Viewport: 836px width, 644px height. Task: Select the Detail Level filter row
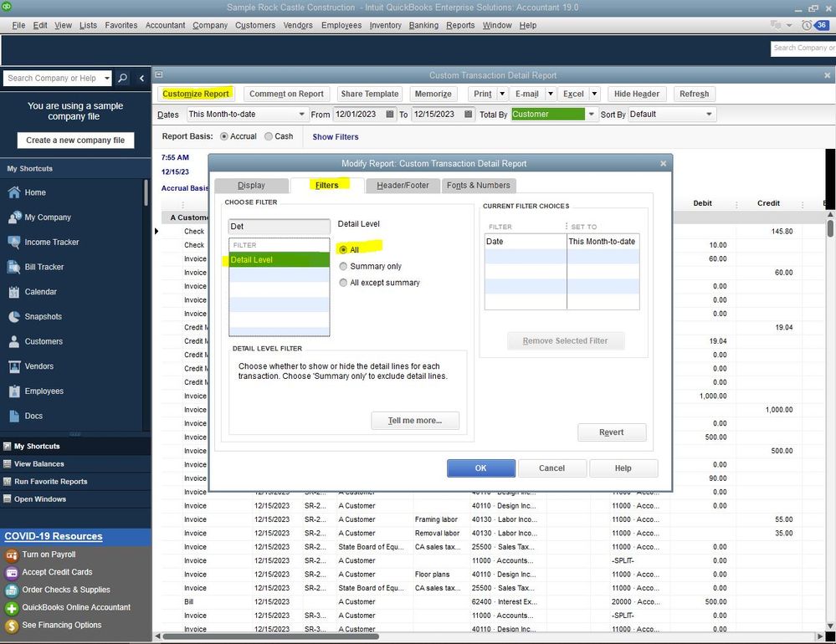[280, 259]
